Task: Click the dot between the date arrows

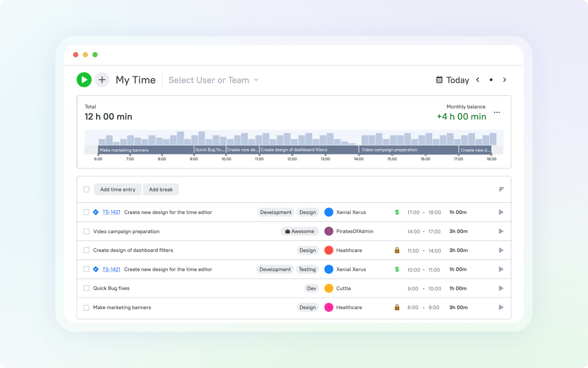Action: click(491, 80)
